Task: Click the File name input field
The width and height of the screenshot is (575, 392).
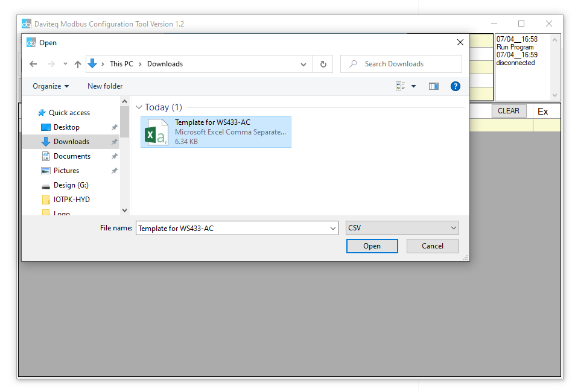Action: 232,228
